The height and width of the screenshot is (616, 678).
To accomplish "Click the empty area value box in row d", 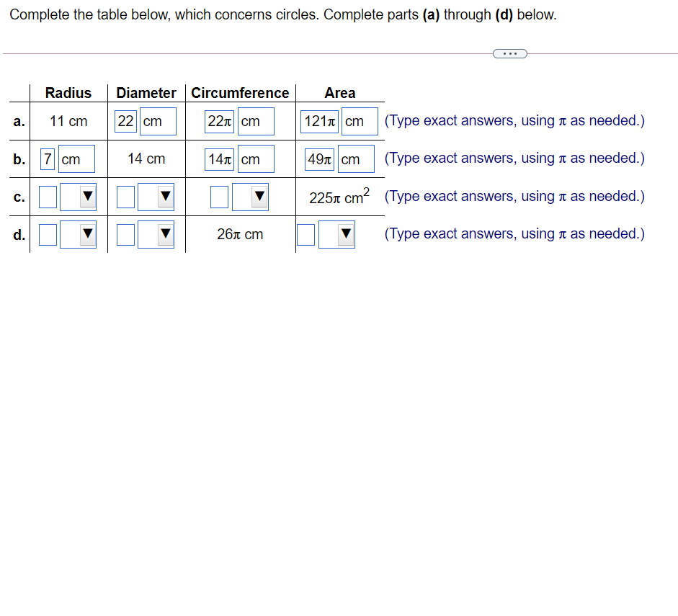I will pyautogui.click(x=305, y=234).
